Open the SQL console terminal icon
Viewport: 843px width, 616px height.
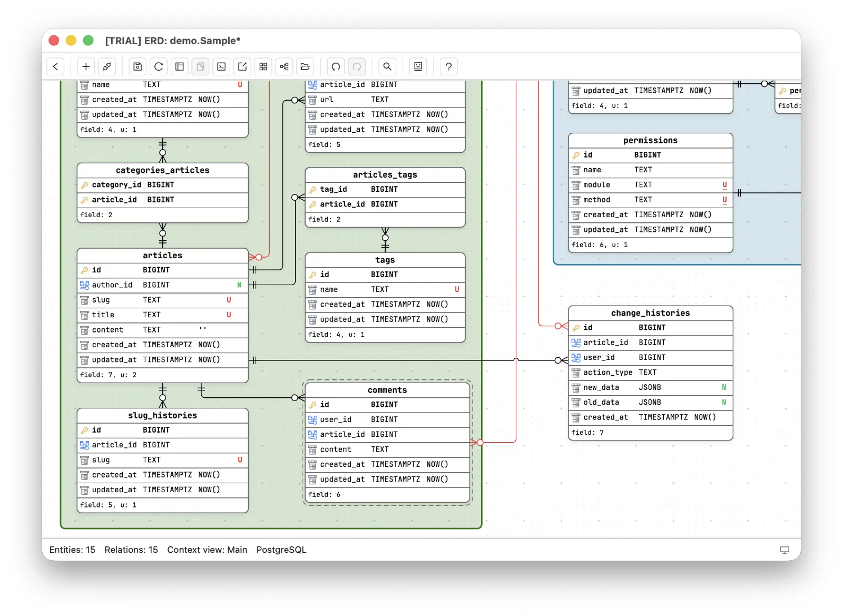(222, 66)
